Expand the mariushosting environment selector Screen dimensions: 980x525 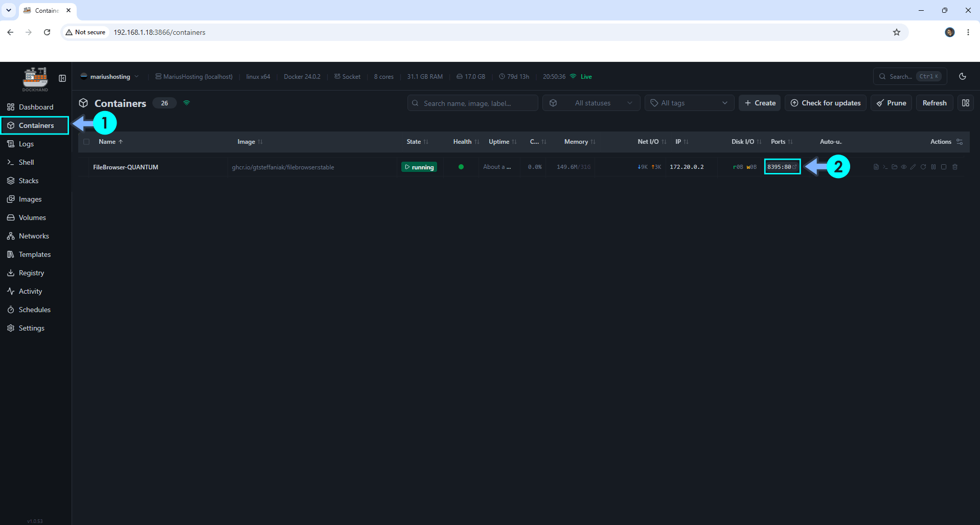[110, 77]
